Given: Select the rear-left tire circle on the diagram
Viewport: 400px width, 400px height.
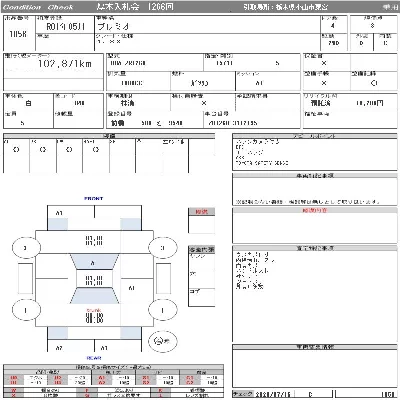Looking at the screenshot, I should tap(26, 310).
